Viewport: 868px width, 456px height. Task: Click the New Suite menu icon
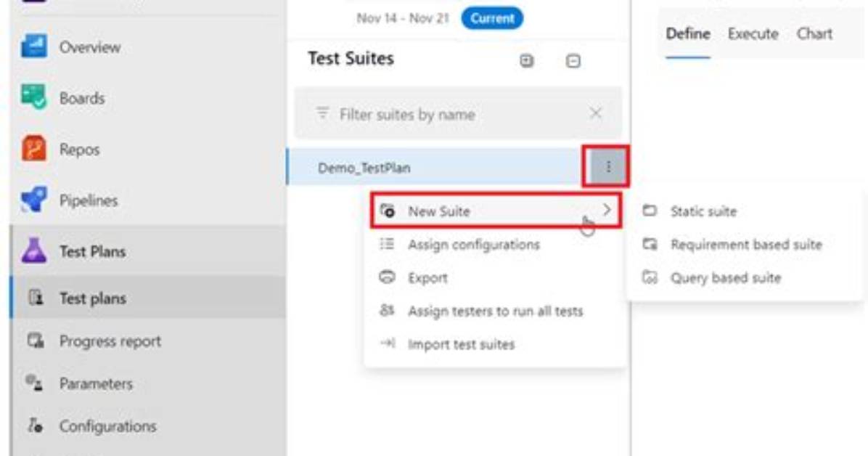point(388,211)
